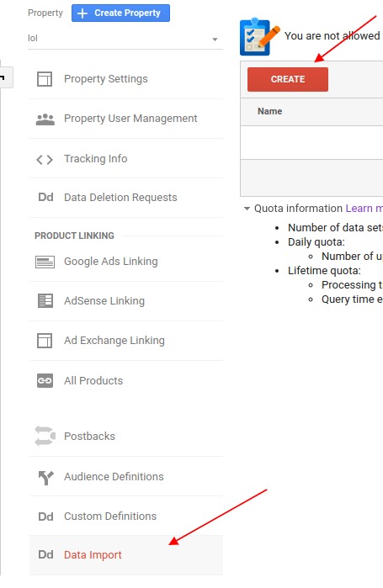The image size is (383, 588).
Task: Click the plus icon in Create Property
Action: [x=82, y=13]
